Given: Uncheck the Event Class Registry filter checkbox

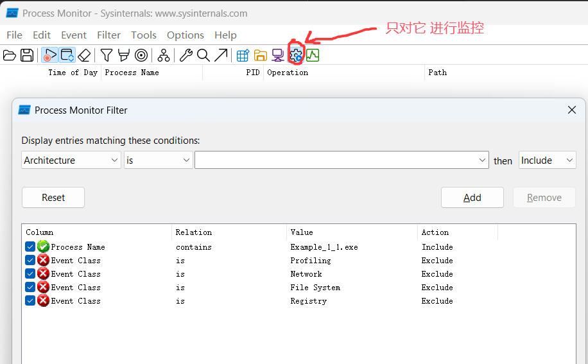Looking at the screenshot, I should pos(30,300).
